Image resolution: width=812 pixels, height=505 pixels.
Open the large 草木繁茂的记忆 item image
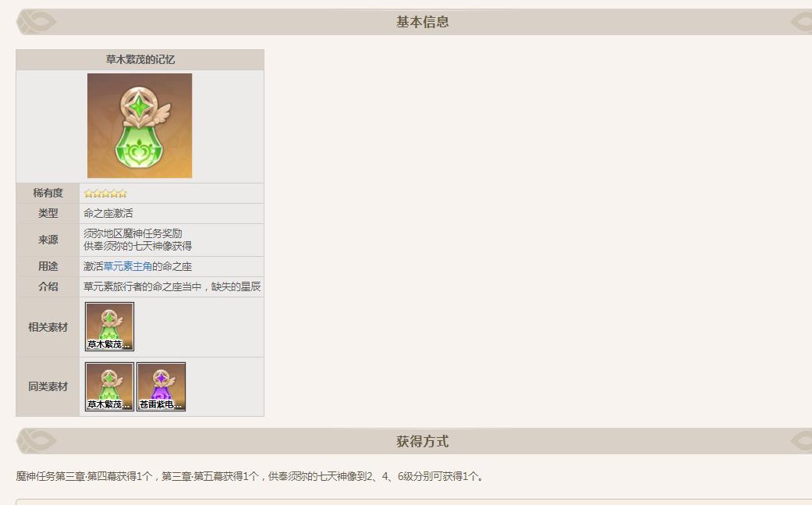tap(140, 125)
